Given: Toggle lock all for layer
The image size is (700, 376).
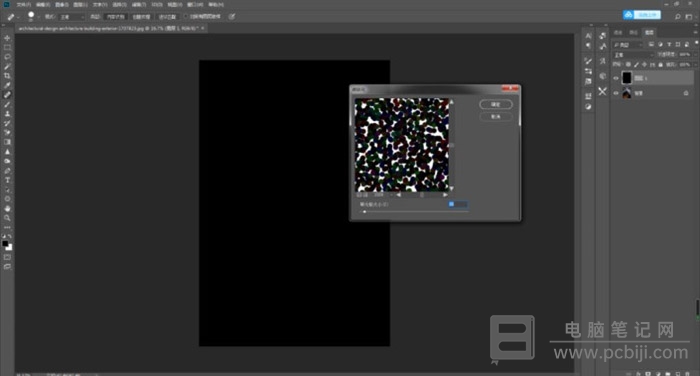Looking at the screenshot, I should 660,65.
